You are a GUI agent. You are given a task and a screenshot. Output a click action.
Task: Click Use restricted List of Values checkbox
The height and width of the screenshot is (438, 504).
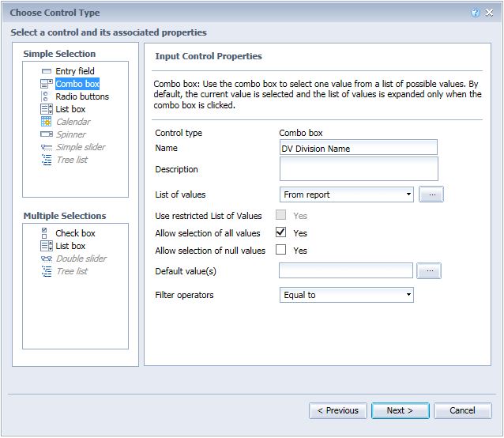(x=280, y=215)
